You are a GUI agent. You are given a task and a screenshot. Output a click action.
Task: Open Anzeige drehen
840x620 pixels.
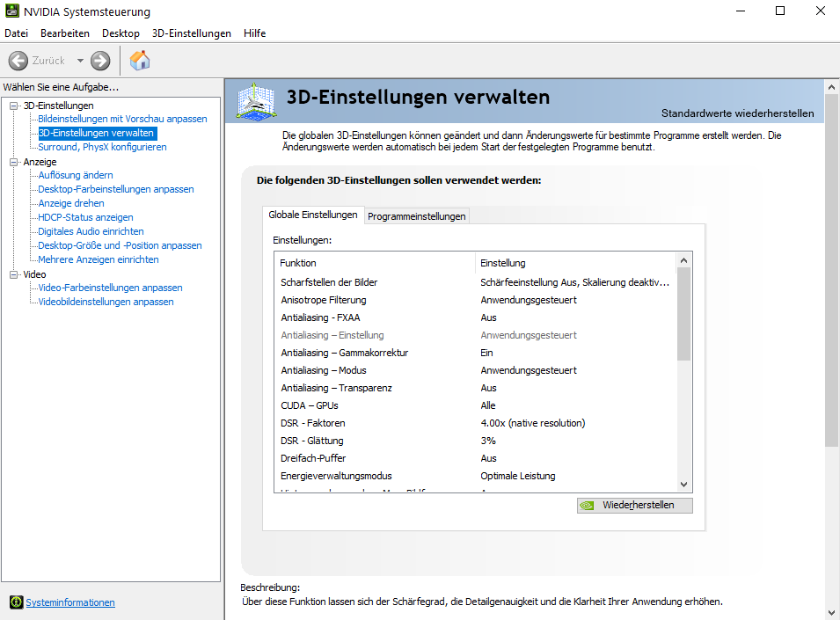point(70,203)
